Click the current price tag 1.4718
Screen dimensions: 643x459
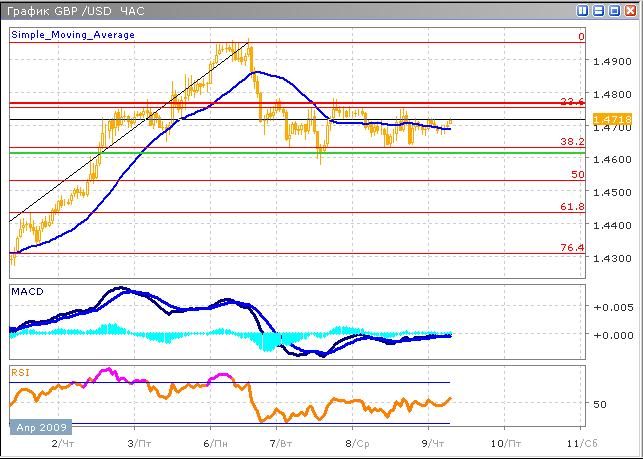pyautogui.click(x=612, y=120)
